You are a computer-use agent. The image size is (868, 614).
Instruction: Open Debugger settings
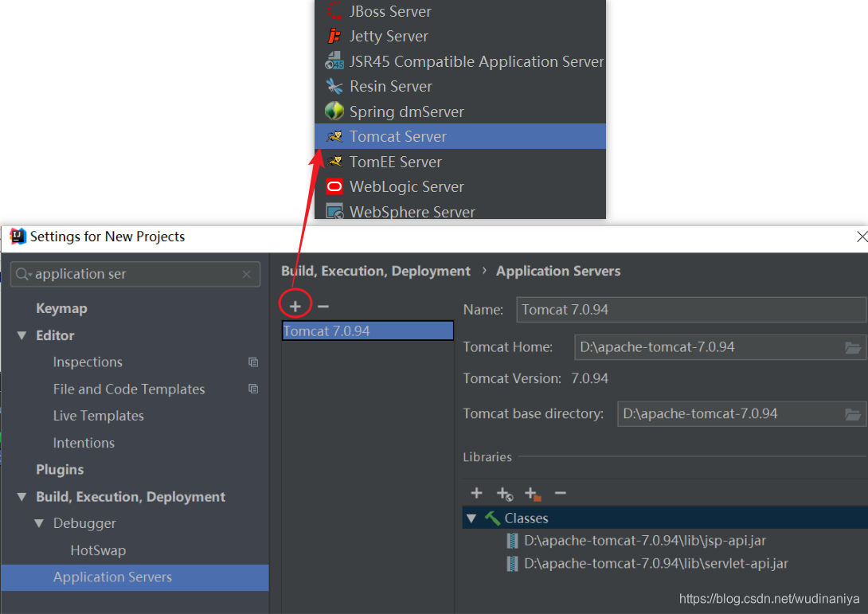tap(84, 523)
